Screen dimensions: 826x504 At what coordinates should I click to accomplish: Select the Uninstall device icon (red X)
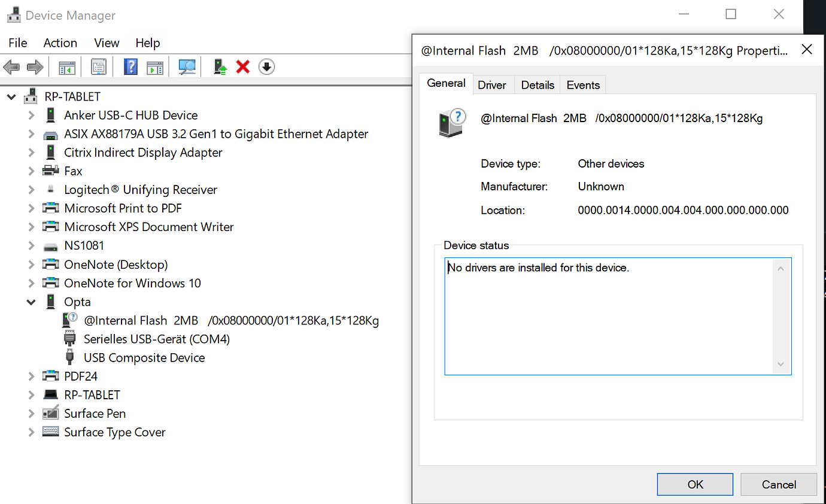click(x=242, y=66)
